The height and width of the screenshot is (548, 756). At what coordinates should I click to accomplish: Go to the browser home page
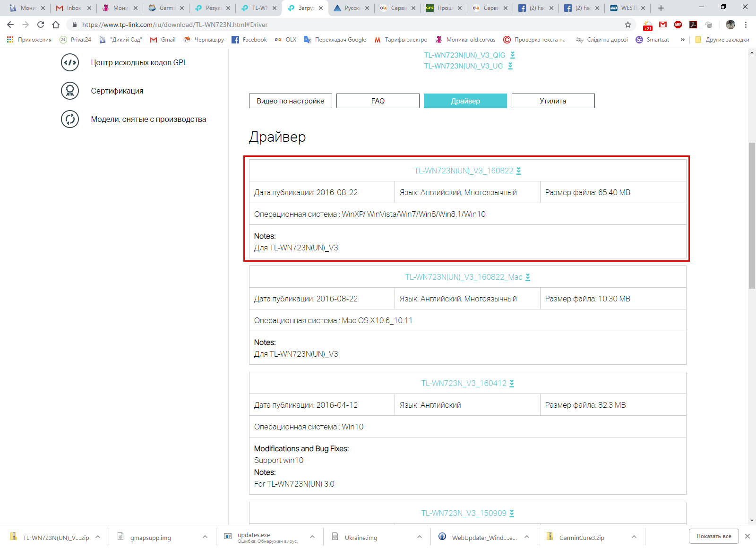tap(56, 25)
